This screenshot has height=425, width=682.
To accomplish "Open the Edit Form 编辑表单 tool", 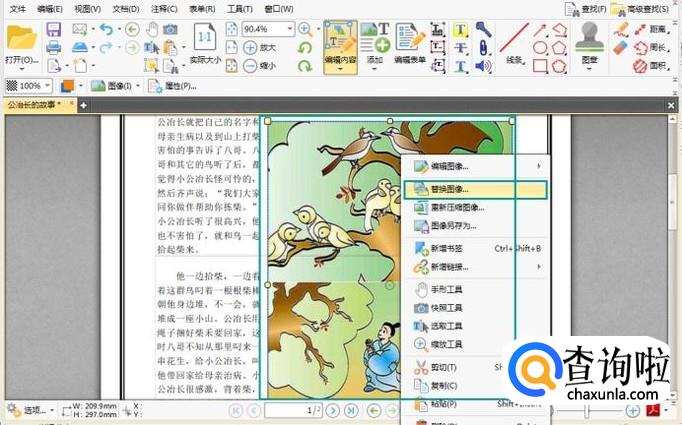I will (409, 44).
